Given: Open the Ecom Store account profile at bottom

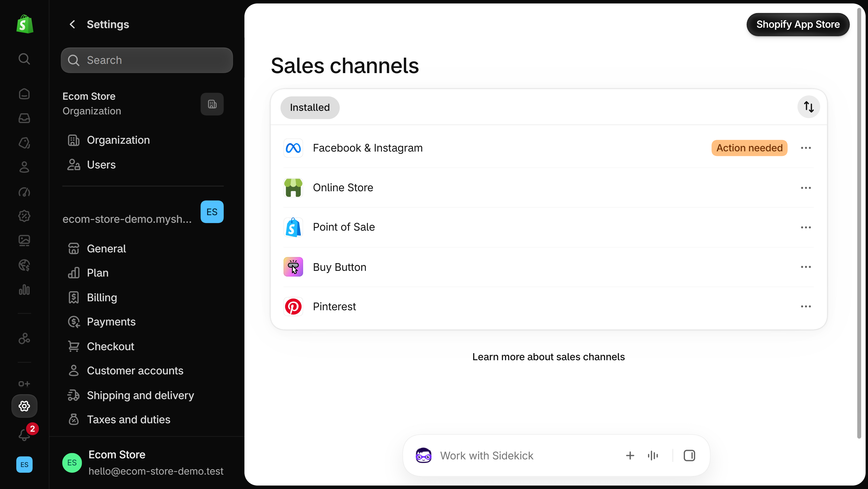Looking at the screenshot, I should [x=143, y=463].
